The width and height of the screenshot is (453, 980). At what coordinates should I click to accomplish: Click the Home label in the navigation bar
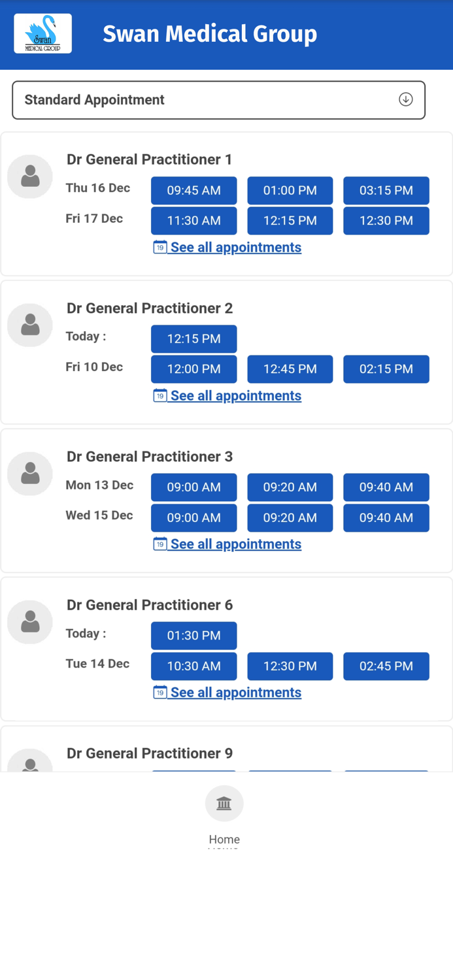[x=224, y=839]
